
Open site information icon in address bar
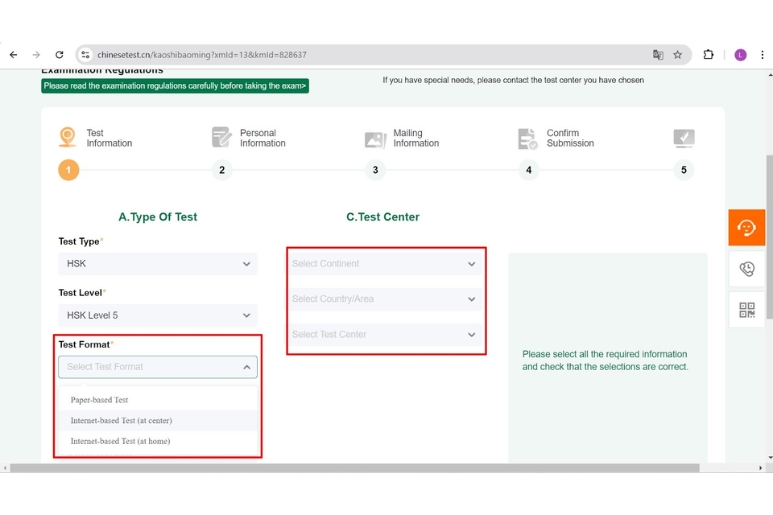[x=85, y=55]
